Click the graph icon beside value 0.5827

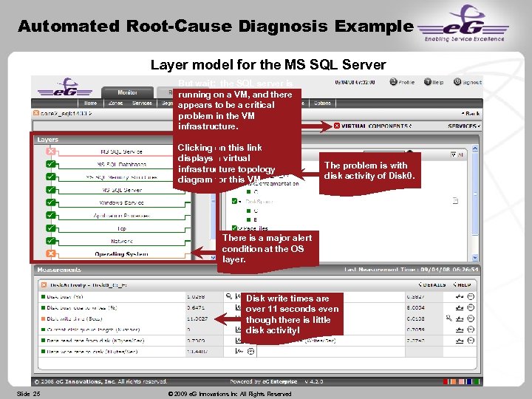point(460,296)
